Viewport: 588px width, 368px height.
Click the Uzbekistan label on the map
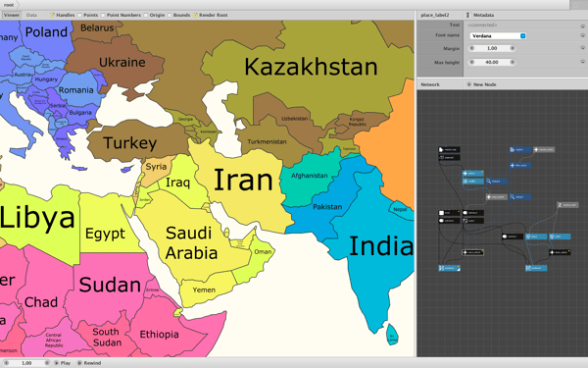click(x=294, y=119)
